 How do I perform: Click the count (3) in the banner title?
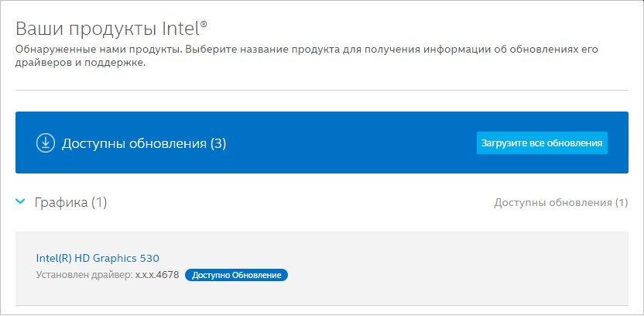218,144
